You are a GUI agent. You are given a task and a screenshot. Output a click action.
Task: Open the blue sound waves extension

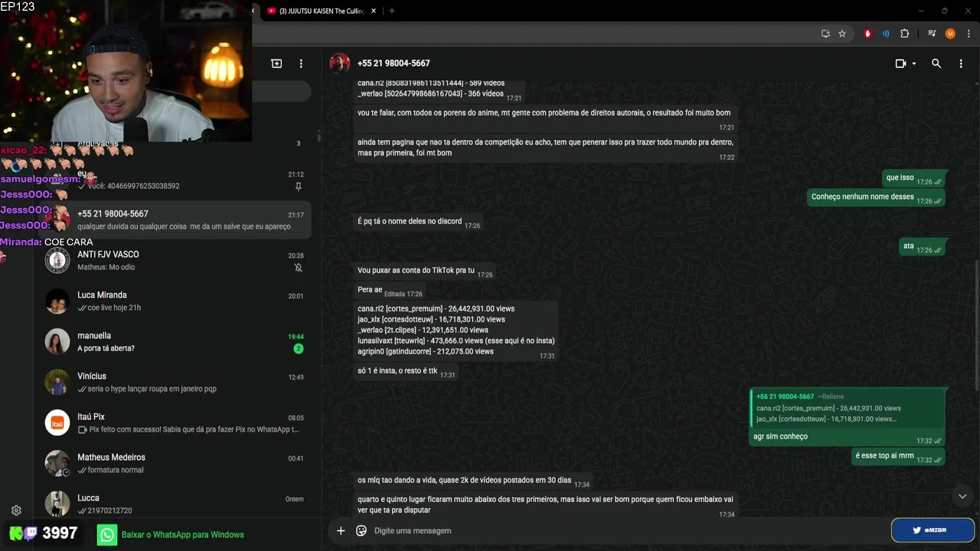(x=886, y=34)
